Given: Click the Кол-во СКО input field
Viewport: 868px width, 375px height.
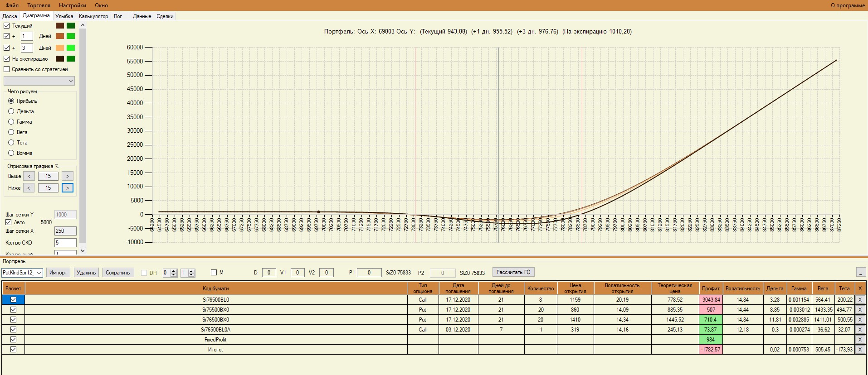Looking at the screenshot, I should (x=65, y=243).
